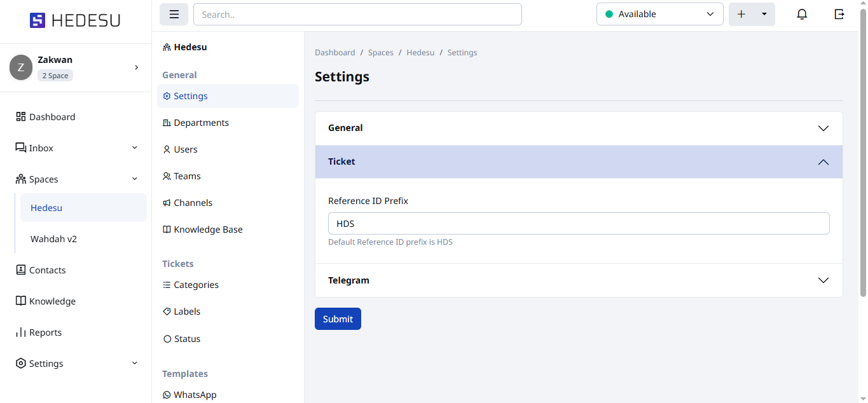Click the top search box

click(x=357, y=14)
